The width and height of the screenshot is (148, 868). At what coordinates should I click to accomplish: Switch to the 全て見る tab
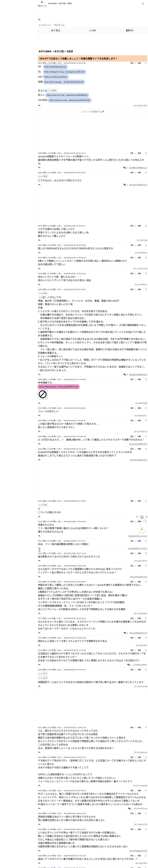[x=56, y=30]
